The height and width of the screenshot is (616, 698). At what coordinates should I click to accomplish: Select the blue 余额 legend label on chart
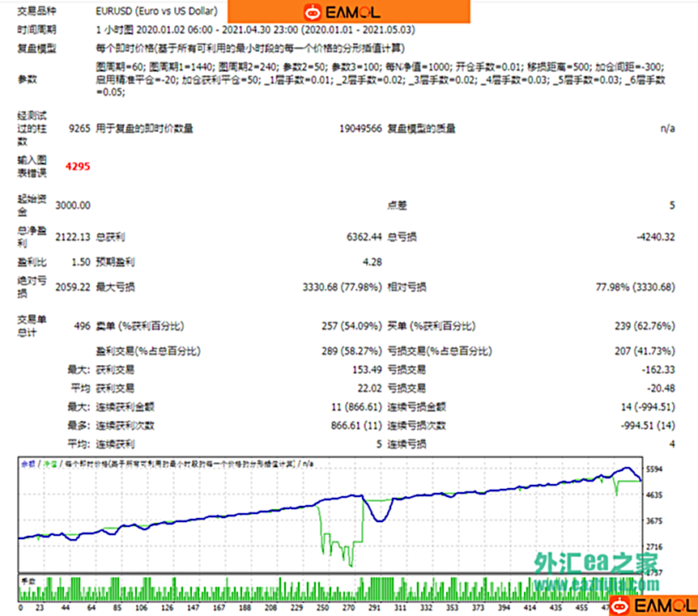tap(28, 463)
